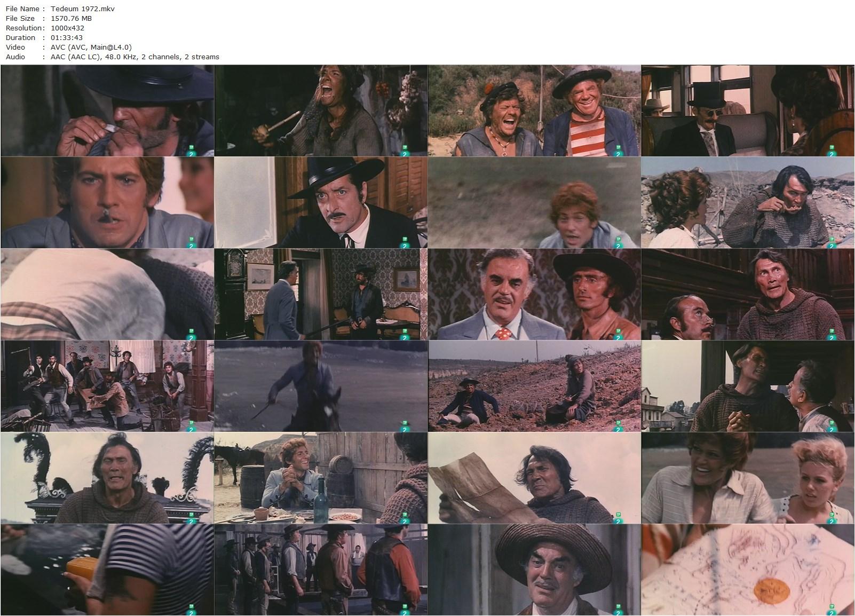Image resolution: width=855 pixels, height=616 pixels.
Task: Click the thumbnail with black feather plumes
Action: [107, 478]
